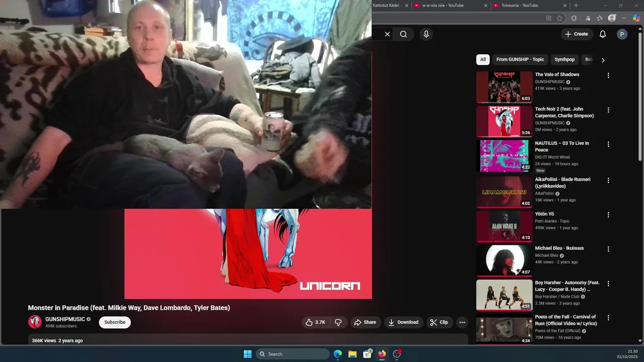The height and width of the screenshot is (362, 644).
Task: Click the YouTube search magnifier button
Action: point(404,34)
